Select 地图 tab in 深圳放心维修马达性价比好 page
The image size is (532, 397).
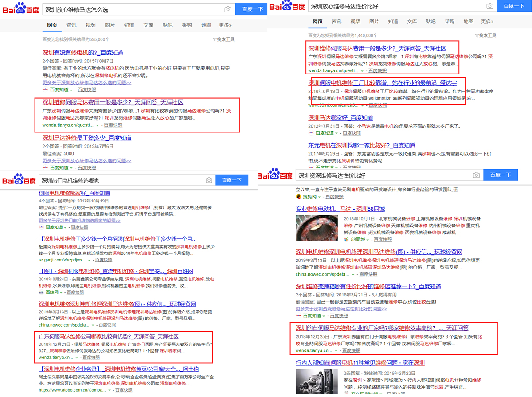(x=469, y=22)
